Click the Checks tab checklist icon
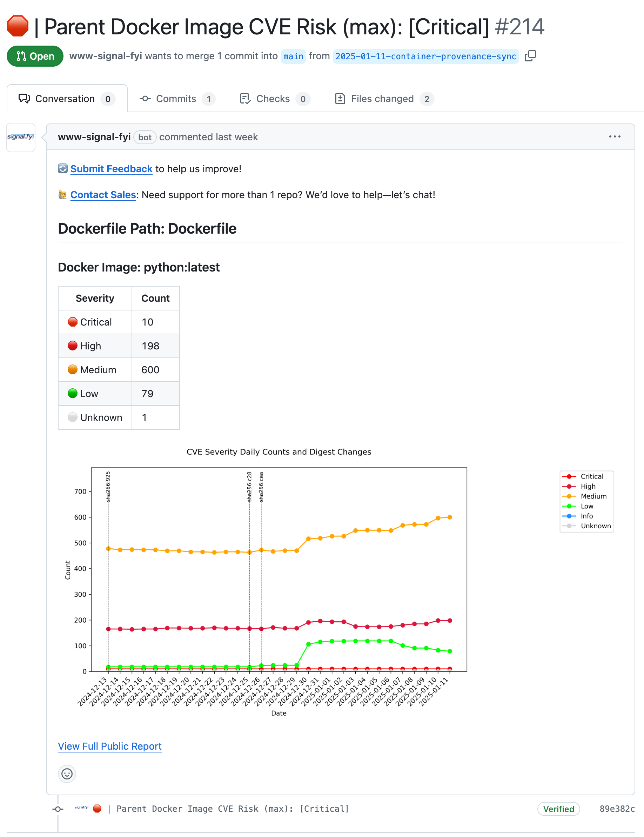Viewport: 644px width, 837px height. (245, 99)
